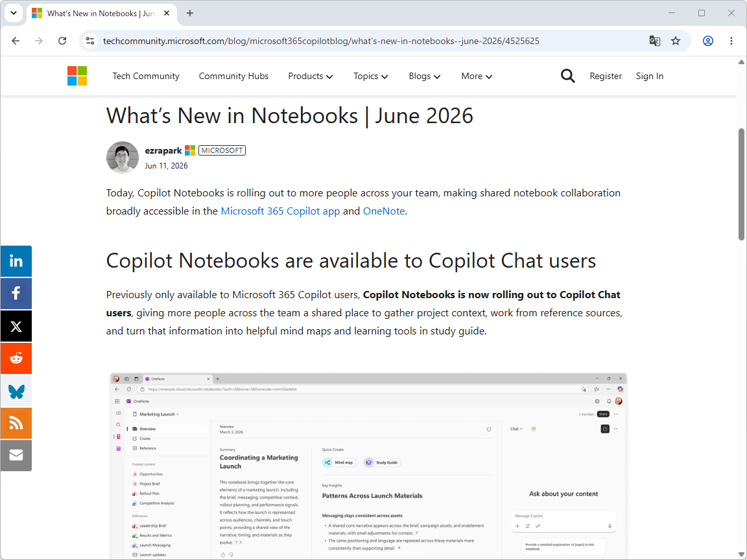747x560 pixels.
Task: Click the address bar URL
Action: pyautogui.click(x=321, y=41)
